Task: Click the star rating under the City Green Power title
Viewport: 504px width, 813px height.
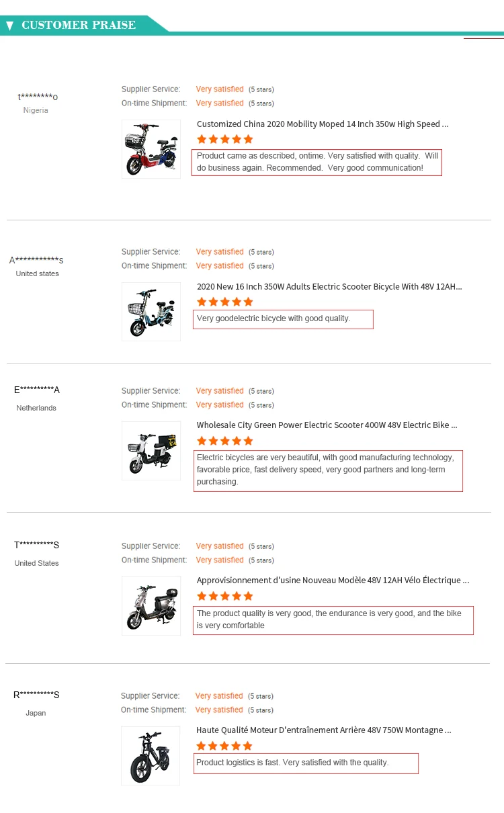Action: pos(225,441)
